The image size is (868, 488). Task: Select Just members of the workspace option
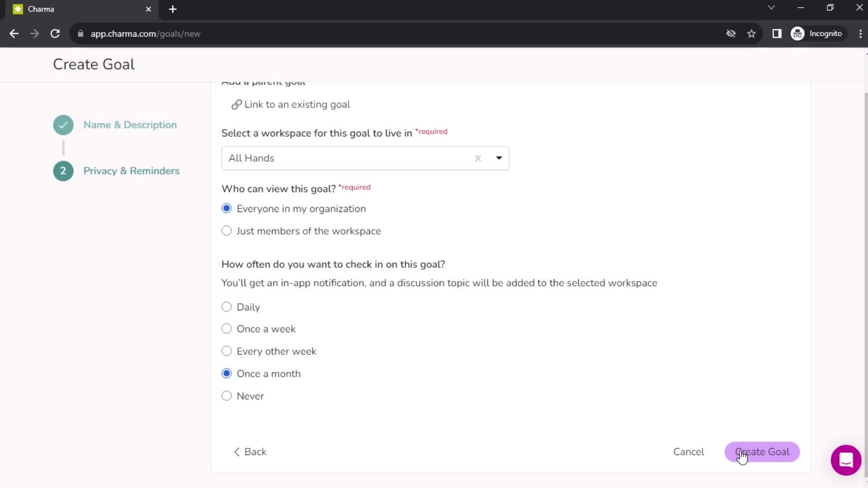point(226,230)
